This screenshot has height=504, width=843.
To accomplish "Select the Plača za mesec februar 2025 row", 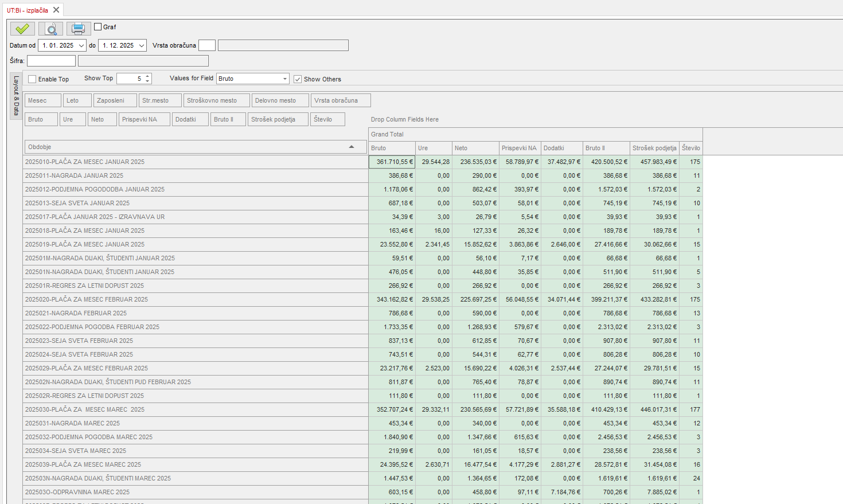I will coord(86,299).
